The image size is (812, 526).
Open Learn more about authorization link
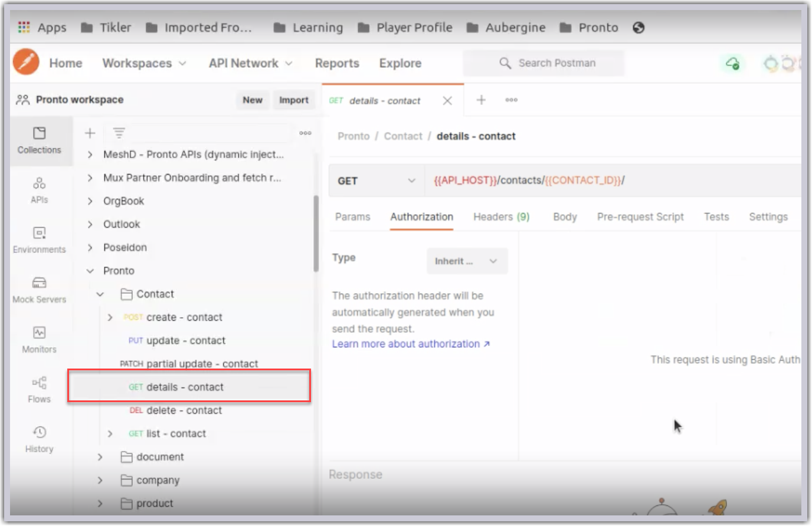coord(411,344)
